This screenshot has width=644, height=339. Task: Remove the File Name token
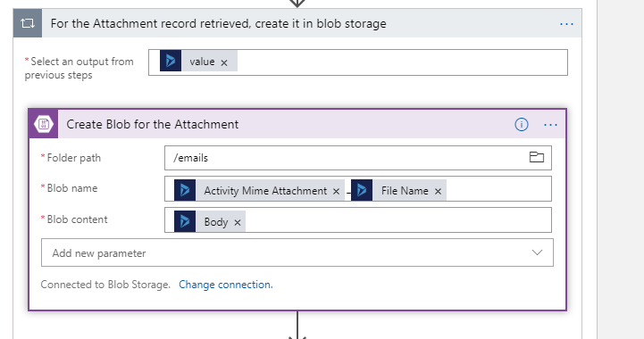tap(438, 191)
